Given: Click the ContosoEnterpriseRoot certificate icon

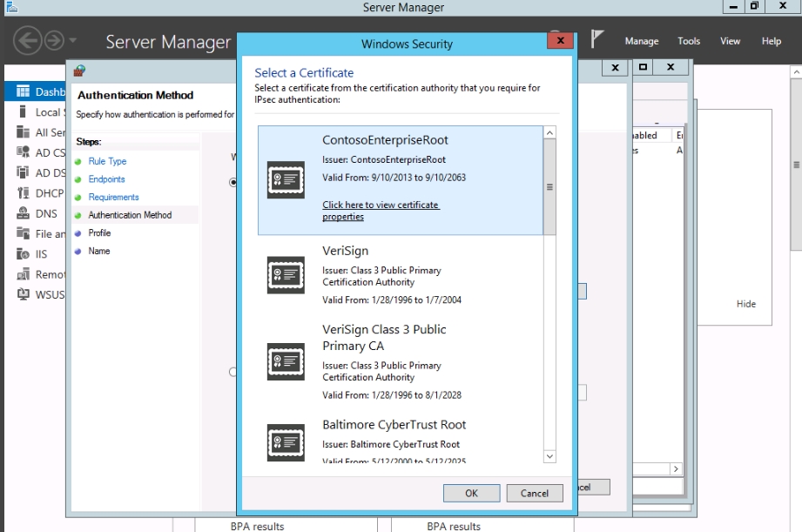Looking at the screenshot, I should (x=286, y=179).
